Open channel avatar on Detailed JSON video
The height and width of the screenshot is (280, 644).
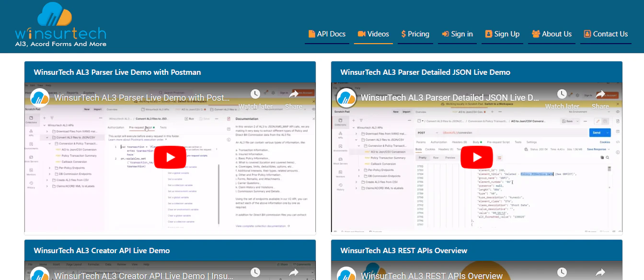pos(347,98)
